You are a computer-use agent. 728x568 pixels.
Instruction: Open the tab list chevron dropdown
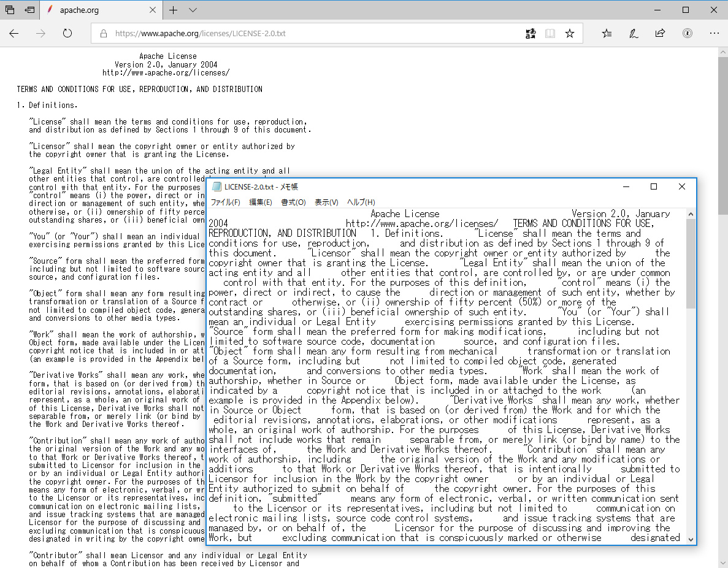[193, 10]
